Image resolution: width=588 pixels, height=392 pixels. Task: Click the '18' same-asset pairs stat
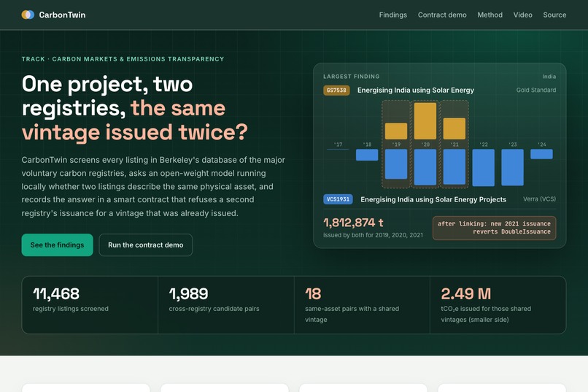313,293
